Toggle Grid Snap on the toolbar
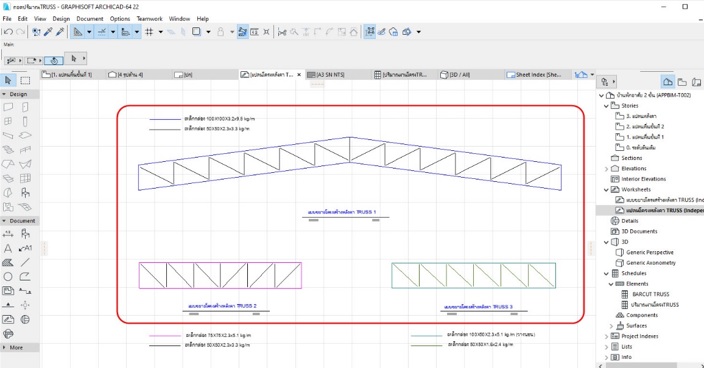This screenshot has height=368, width=704. [x=150, y=32]
